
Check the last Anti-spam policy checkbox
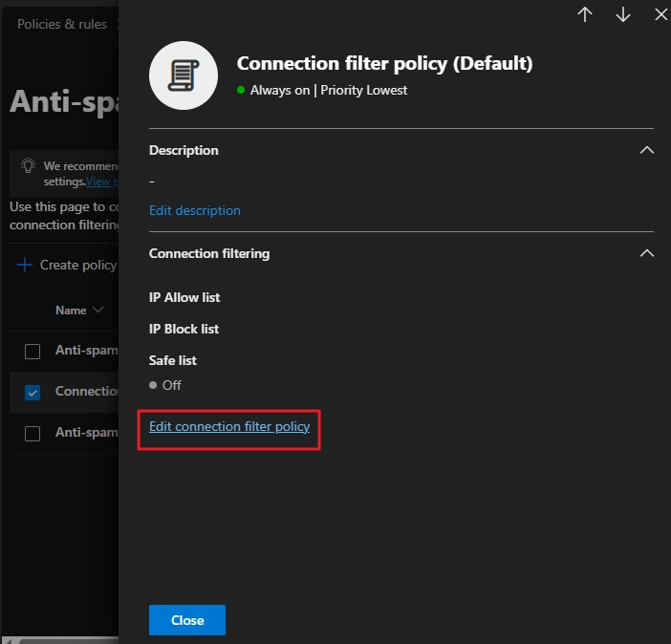coord(32,434)
